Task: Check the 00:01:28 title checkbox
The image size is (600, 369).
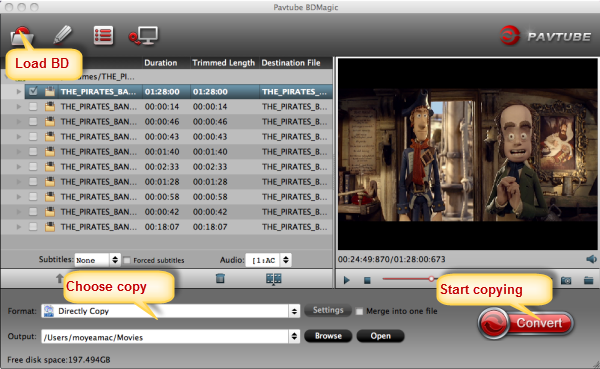Action: [33, 182]
